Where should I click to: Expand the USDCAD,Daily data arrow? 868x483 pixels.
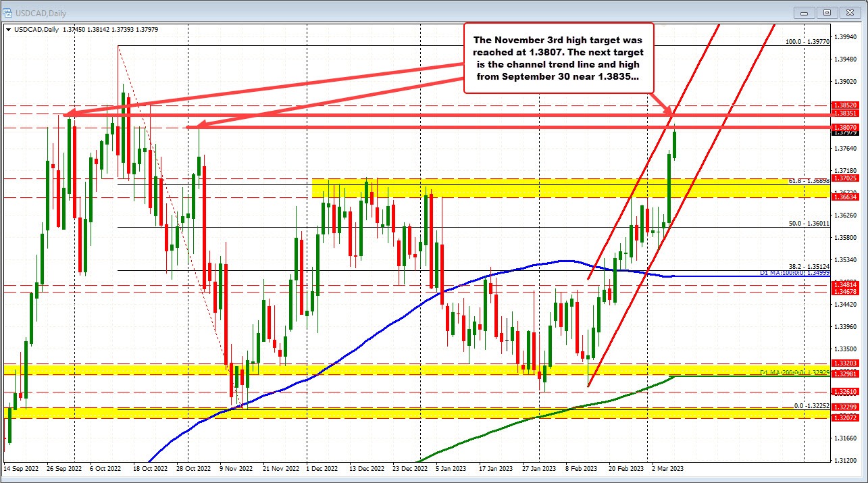click(x=7, y=30)
